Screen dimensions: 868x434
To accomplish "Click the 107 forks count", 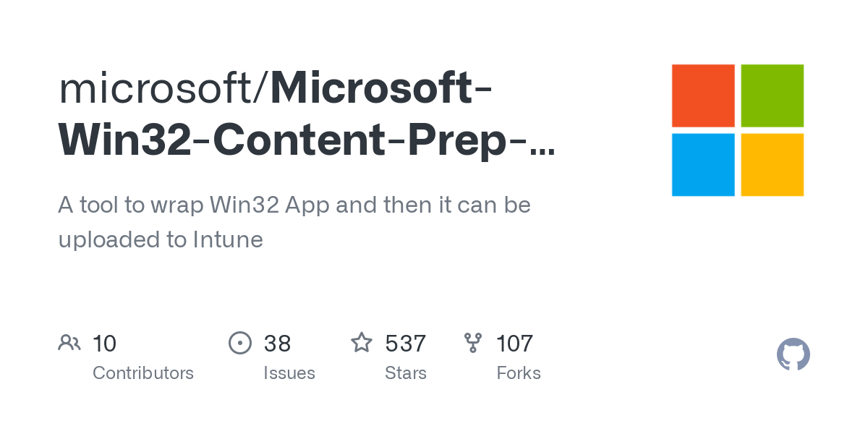I will click(x=515, y=344).
